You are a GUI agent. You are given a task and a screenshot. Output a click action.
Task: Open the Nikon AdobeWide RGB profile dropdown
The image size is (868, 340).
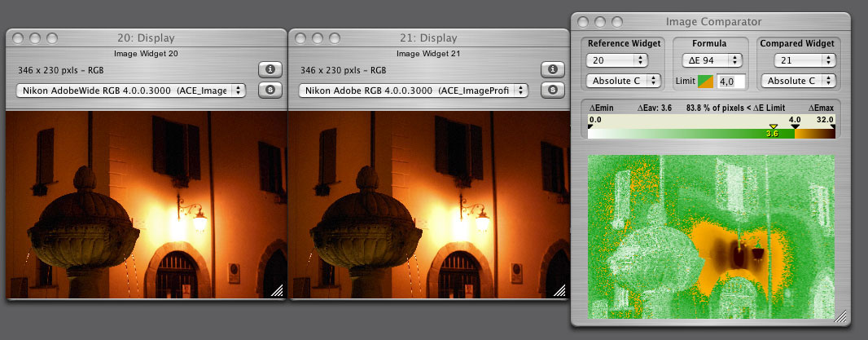[130, 91]
